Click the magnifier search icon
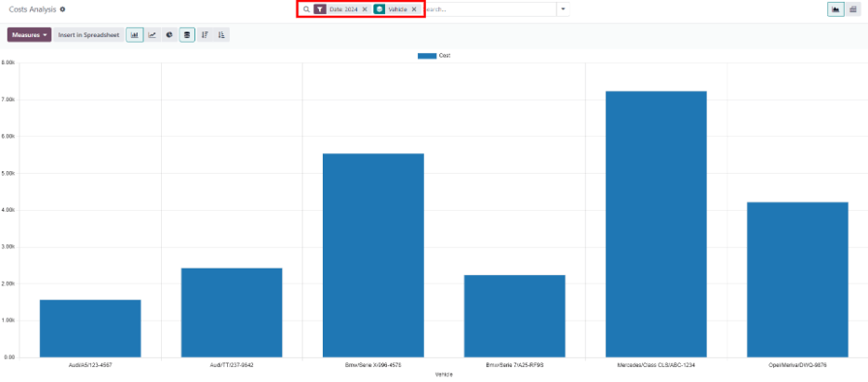 click(x=306, y=9)
